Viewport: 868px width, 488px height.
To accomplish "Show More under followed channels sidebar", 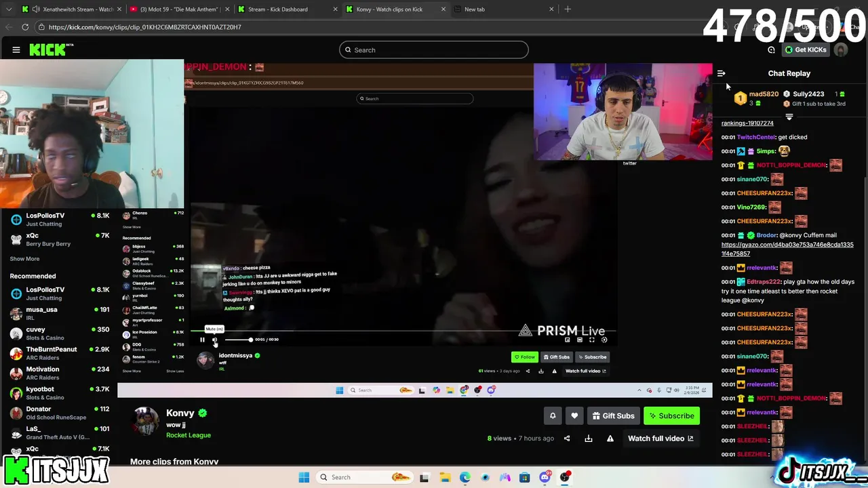I will (x=24, y=259).
